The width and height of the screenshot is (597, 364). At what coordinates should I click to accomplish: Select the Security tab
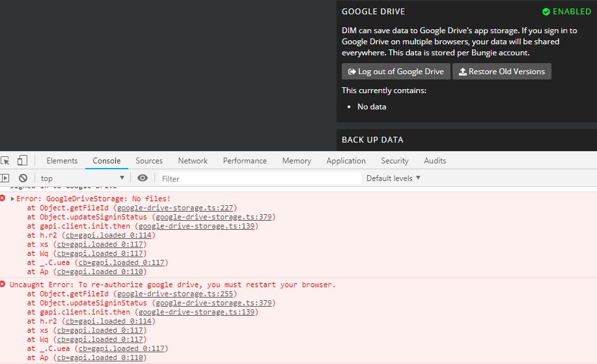[x=395, y=161]
